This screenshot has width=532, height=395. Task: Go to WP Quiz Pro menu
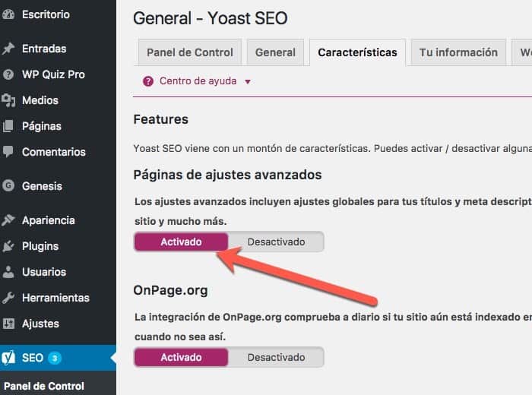point(53,74)
